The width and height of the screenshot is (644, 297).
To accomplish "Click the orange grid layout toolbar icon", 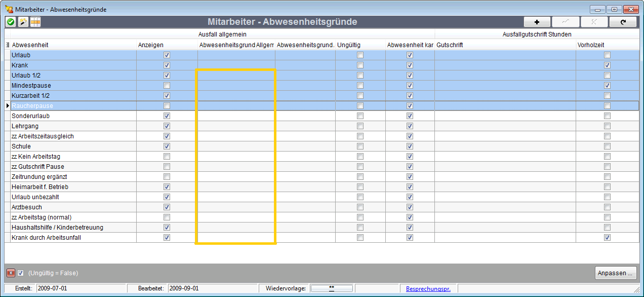I will 35,22.
